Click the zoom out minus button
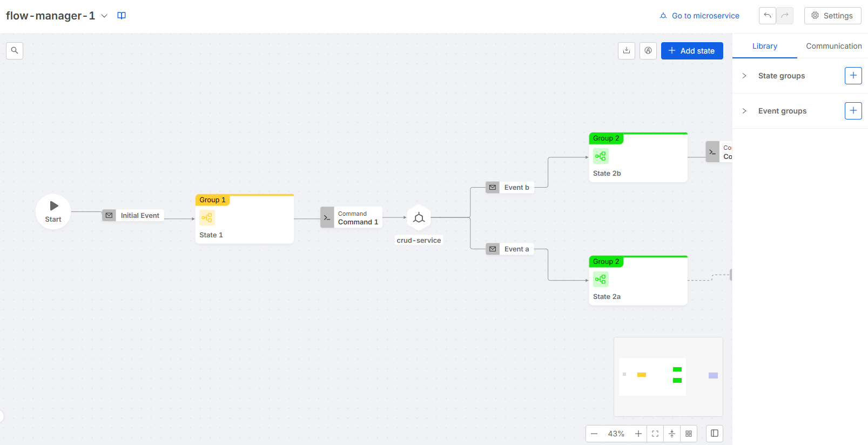The height and width of the screenshot is (445, 868). 594,434
